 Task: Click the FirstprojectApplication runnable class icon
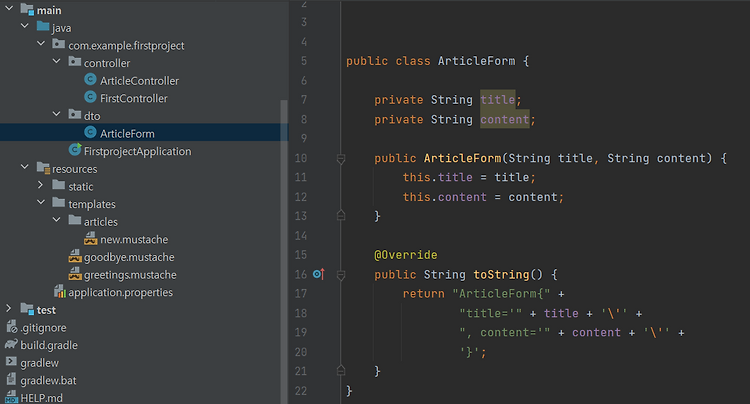(75, 150)
